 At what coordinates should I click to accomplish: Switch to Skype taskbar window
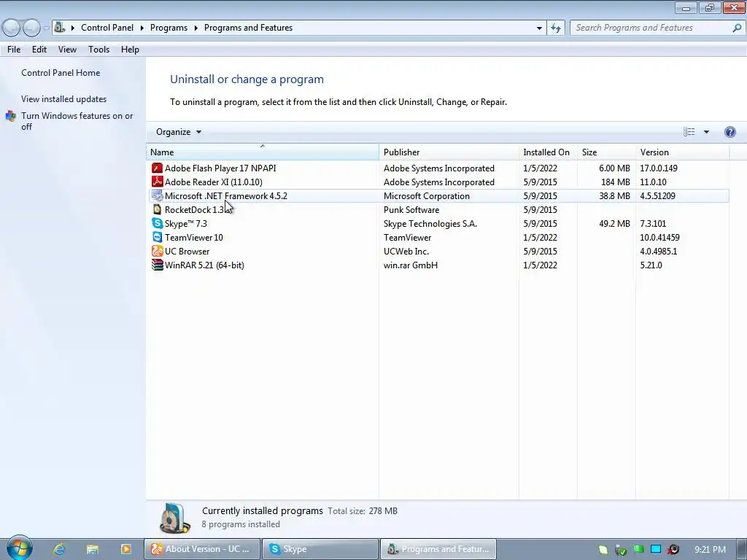click(320, 549)
